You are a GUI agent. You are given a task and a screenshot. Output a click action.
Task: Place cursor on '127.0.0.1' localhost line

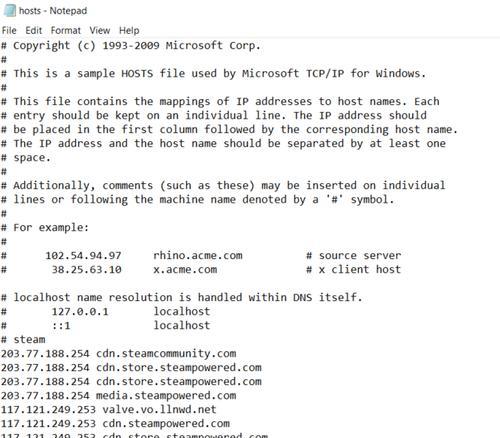tap(106, 311)
